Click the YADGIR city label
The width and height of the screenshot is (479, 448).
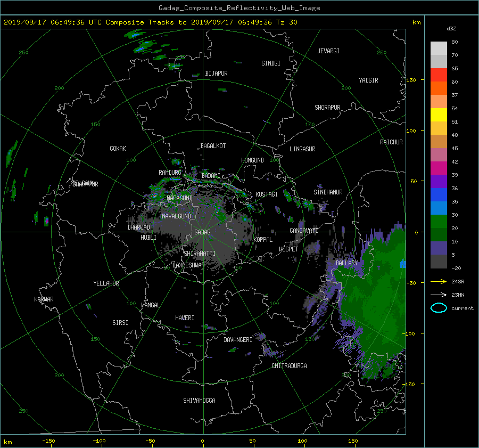[x=368, y=80]
